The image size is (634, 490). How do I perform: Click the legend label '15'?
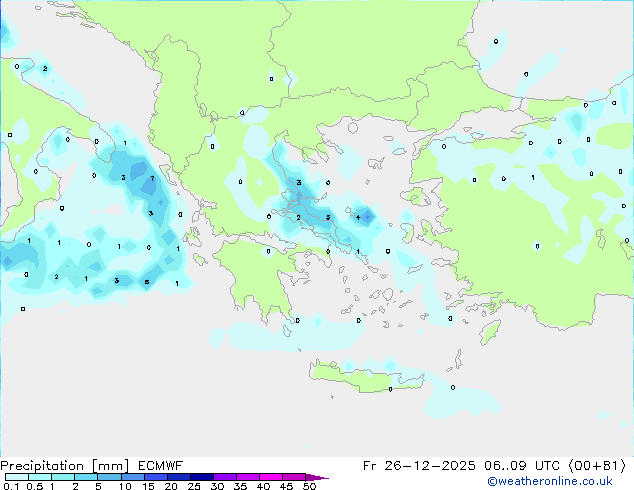point(148,486)
